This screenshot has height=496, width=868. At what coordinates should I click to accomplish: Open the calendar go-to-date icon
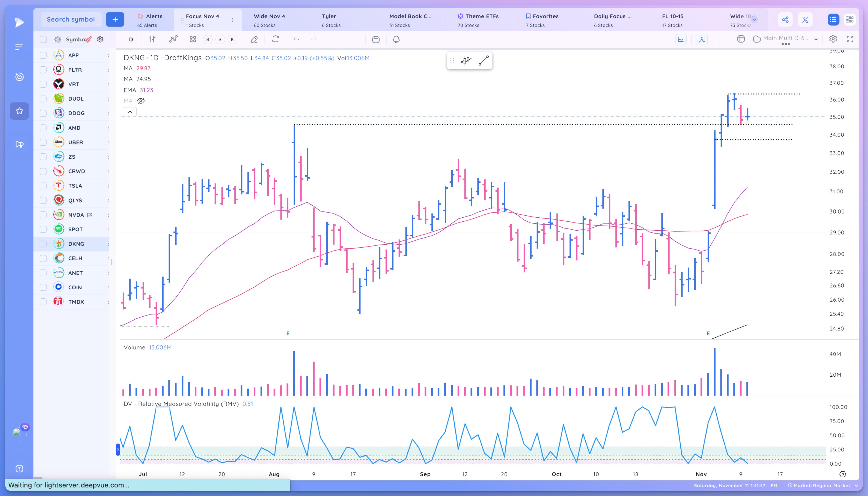tap(376, 39)
